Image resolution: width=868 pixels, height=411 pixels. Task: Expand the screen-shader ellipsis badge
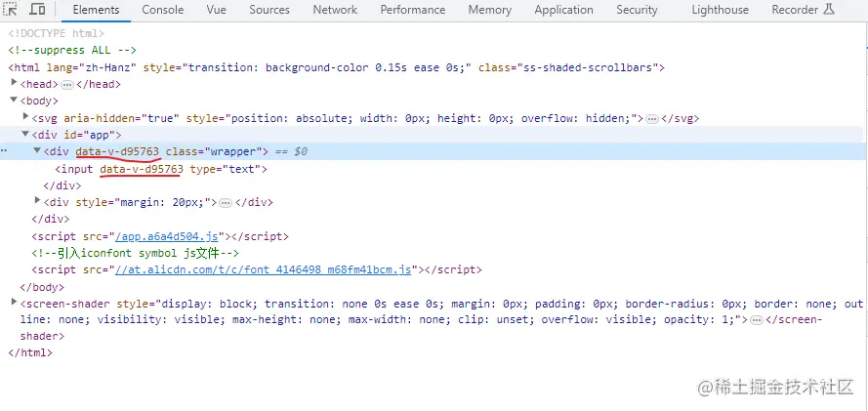pos(756,320)
